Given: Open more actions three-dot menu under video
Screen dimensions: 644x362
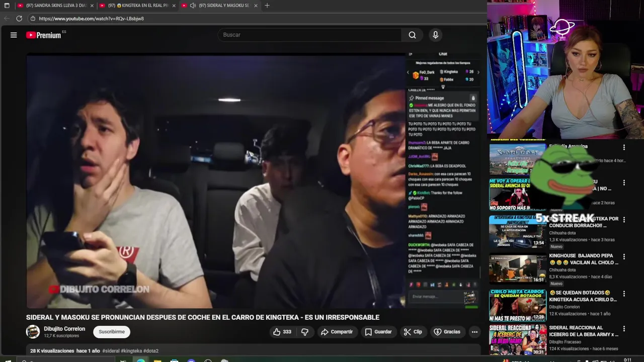Looking at the screenshot, I should [x=474, y=332].
